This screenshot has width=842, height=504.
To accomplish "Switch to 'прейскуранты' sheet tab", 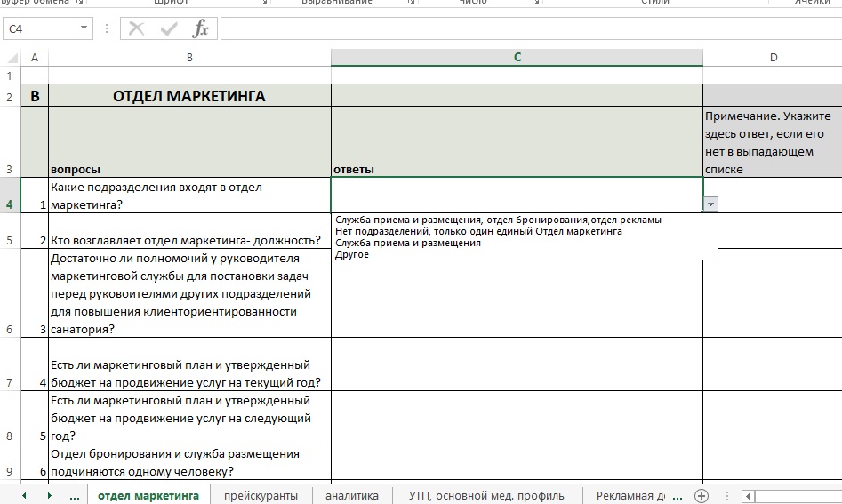I will pyautogui.click(x=261, y=495).
